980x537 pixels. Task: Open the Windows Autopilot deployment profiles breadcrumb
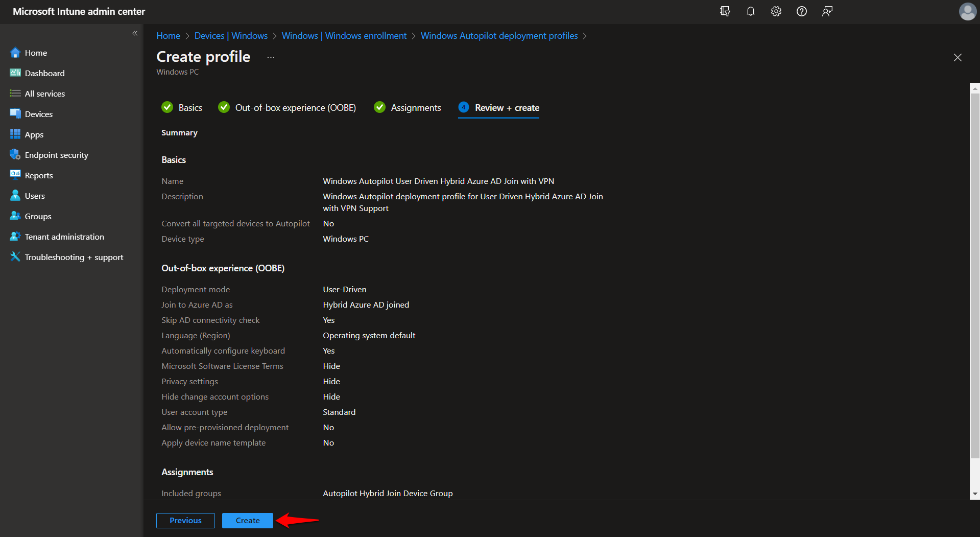499,35
